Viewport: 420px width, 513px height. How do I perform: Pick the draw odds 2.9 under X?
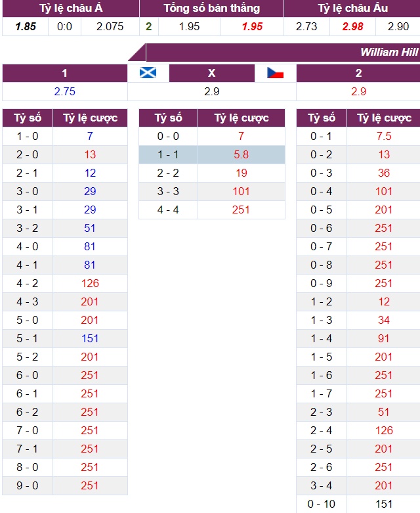tap(211, 91)
